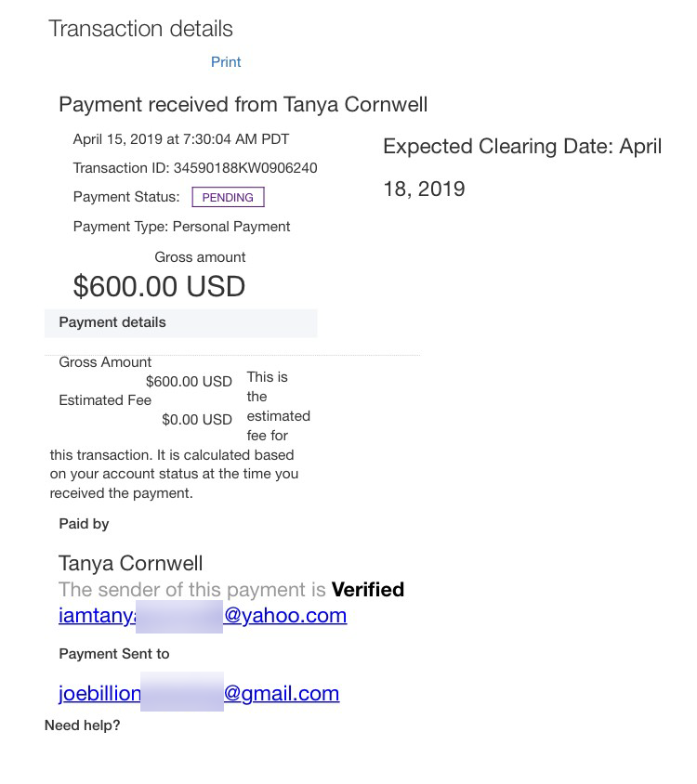Click the Expected Clearing Date text
Screen dimensions: 697x784
pos(521,147)
